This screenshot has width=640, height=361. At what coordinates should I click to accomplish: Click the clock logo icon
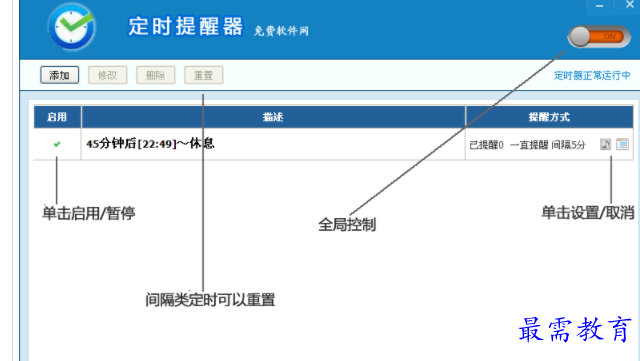coord(71,27)
